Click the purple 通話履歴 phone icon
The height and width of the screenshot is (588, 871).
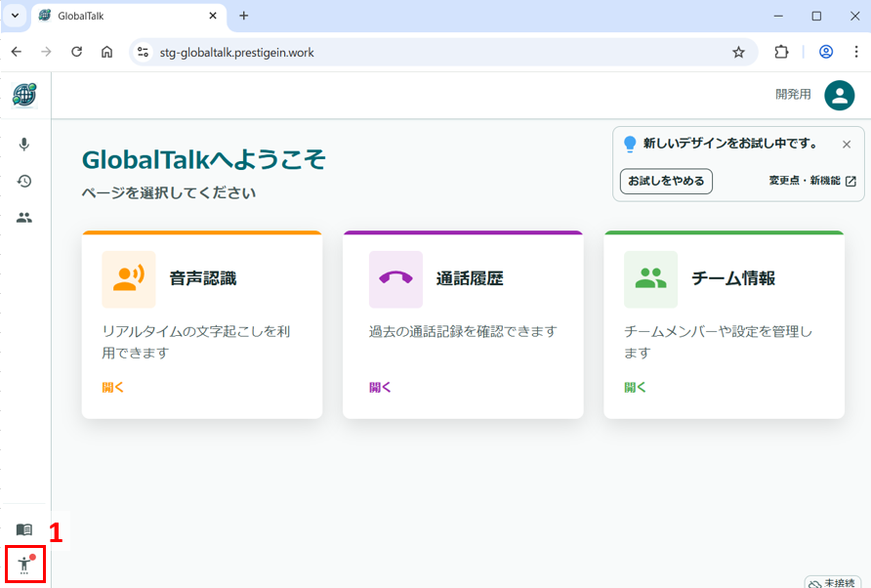(395, 279)
